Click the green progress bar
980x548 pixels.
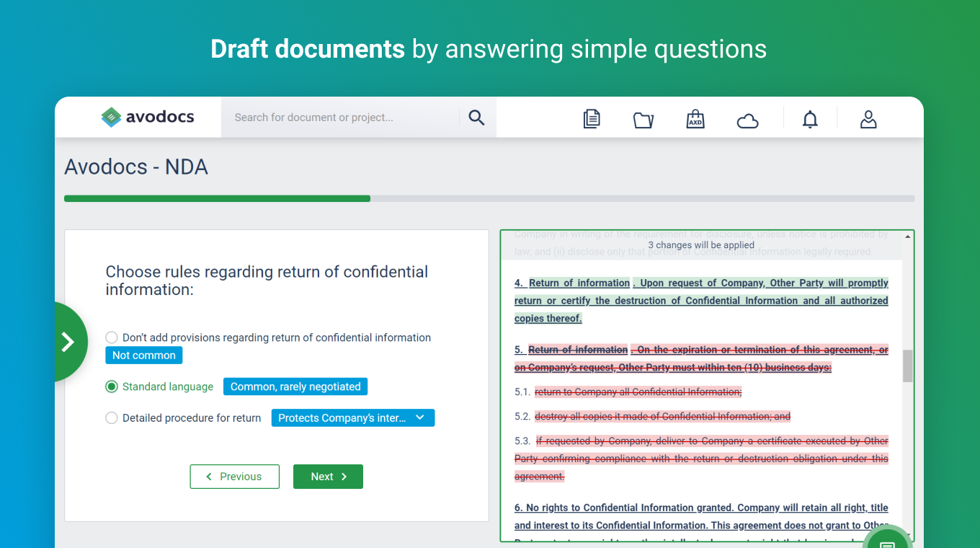tap(216, 198)
